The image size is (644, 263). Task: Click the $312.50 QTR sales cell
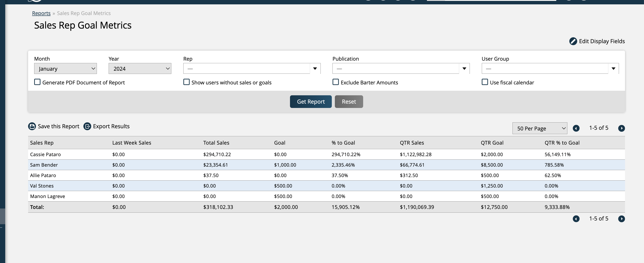coord(409,176)
